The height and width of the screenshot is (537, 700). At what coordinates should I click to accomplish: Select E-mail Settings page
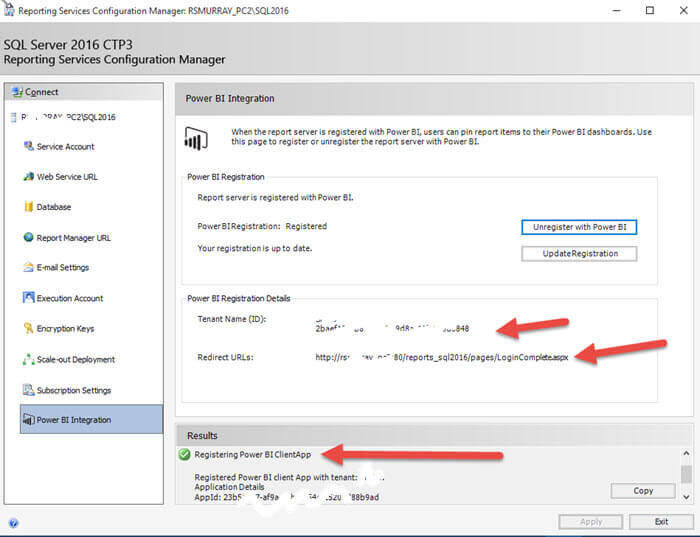(x=62, y=267)
